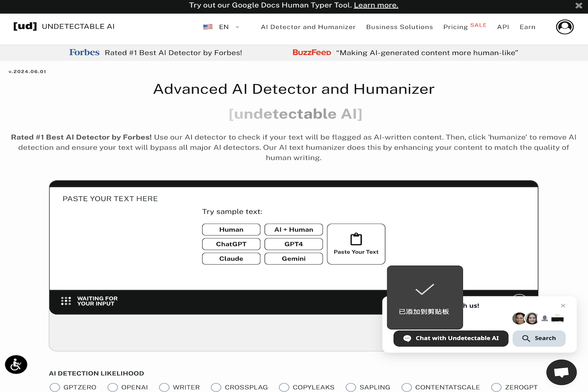Click the Search button in chat widget

coord(539,338)
